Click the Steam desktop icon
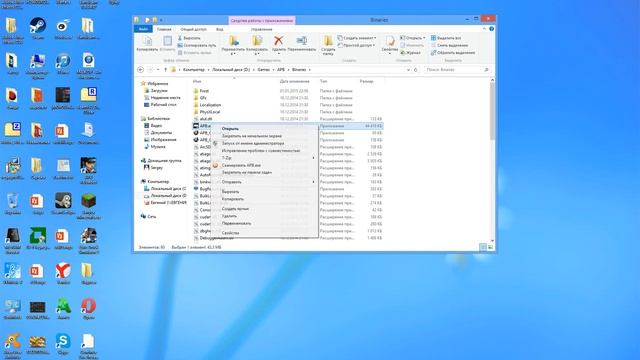Screen dimensions: 640x360 point(38,28)
